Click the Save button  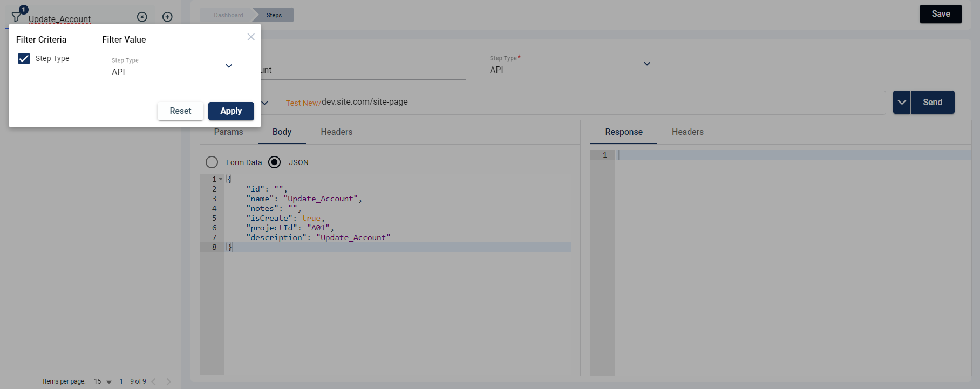(x=940, y=14)
